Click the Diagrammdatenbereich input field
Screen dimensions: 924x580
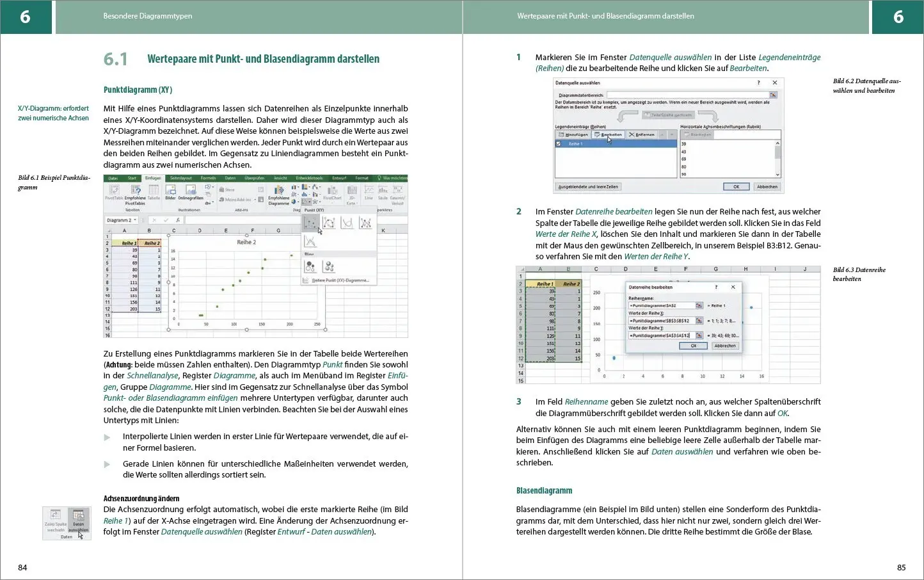tap(688, 95)
